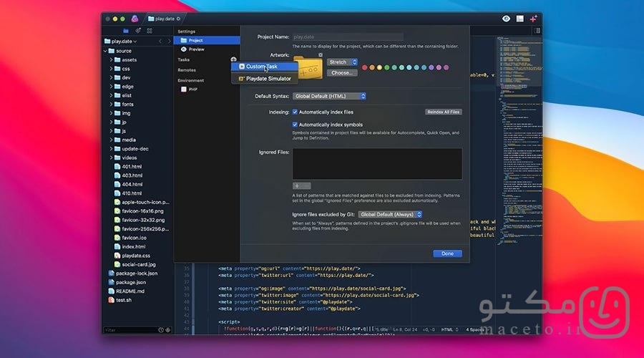Pick the orange color swatch
Image resolution: width=644 pixels, height=358 pixels.
[x=371, y=67]
